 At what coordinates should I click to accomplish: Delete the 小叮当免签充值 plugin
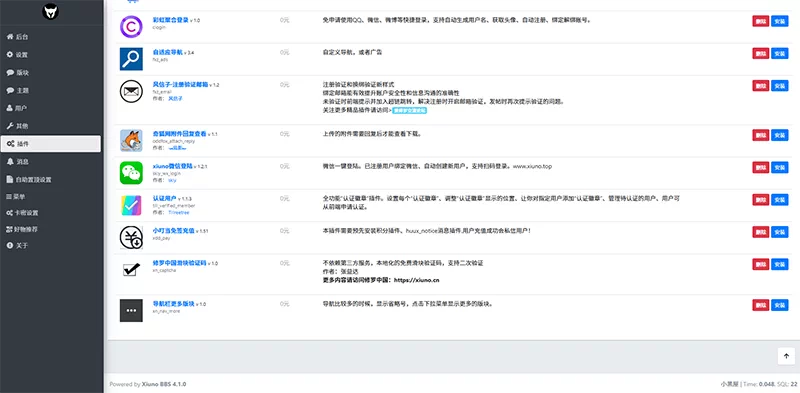pyautogui.click(x=760, y=232)
